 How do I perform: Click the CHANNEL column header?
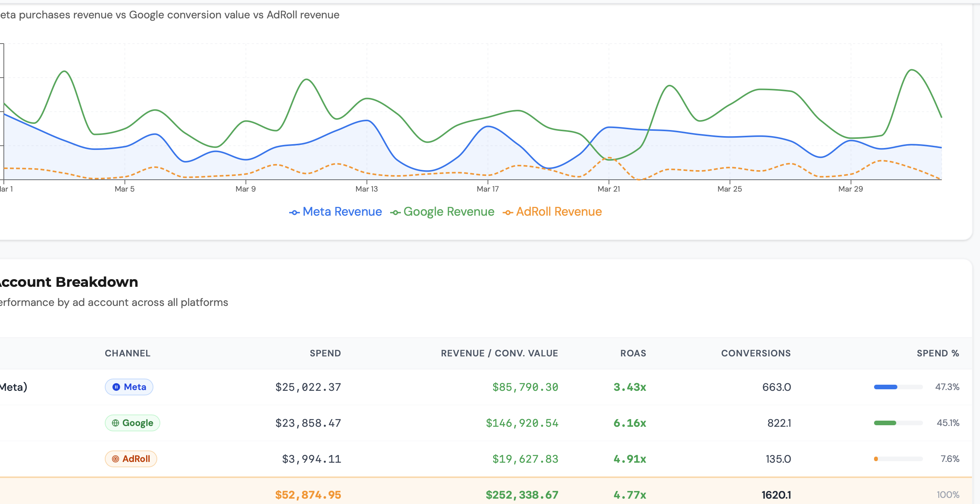128,353
